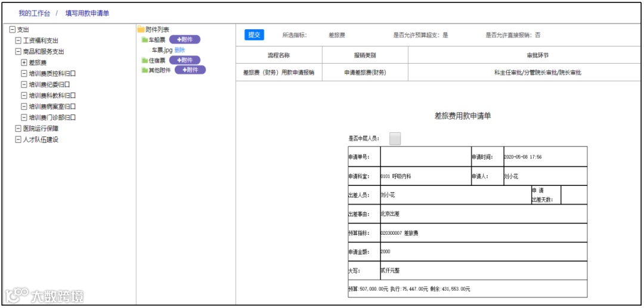The height and width of the screenshot is (308, 644).
Task: Click the 住宿票 folder icon
Action: click(x=144, y=60)
